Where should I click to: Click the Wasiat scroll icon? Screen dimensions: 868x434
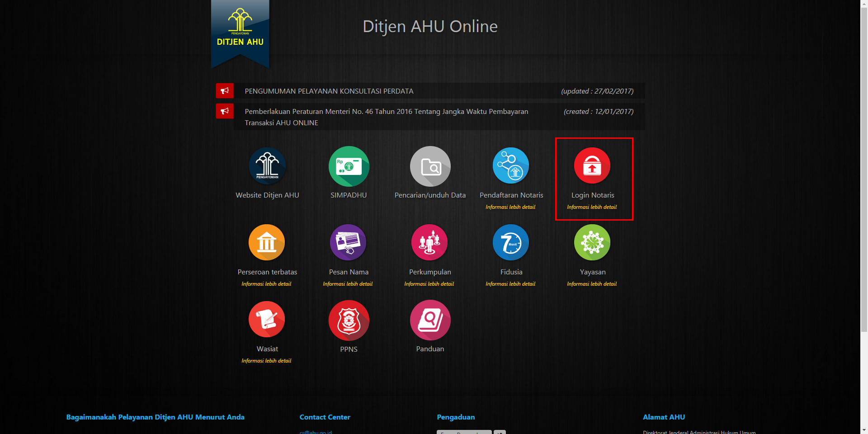267,320
